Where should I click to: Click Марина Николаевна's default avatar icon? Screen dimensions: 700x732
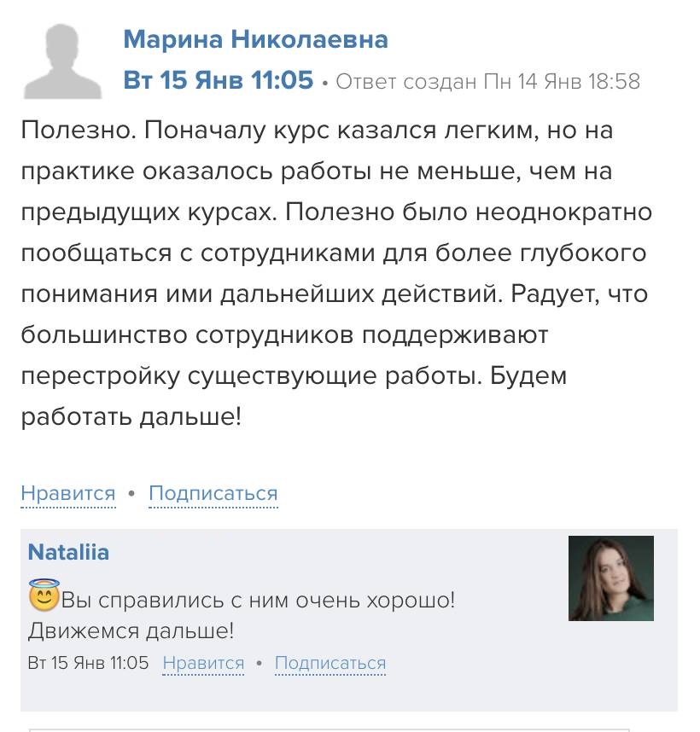click(63, 61)
